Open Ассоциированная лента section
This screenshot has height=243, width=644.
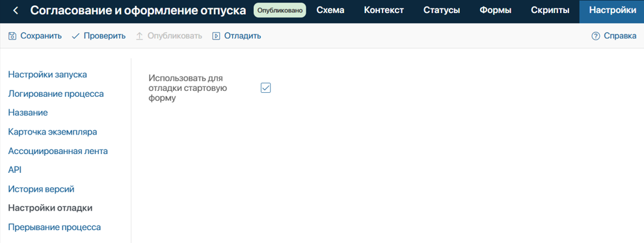click(58, 151)
